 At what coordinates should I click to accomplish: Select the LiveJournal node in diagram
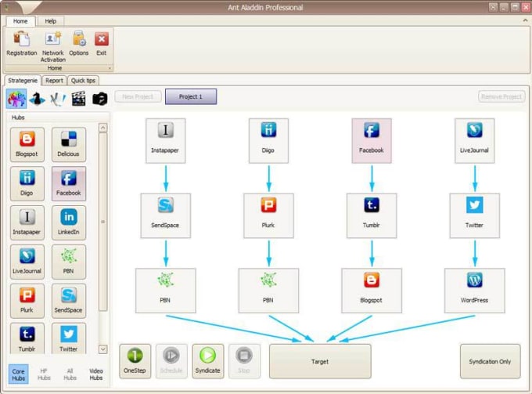pyautogui.click(x=475, y=141)
